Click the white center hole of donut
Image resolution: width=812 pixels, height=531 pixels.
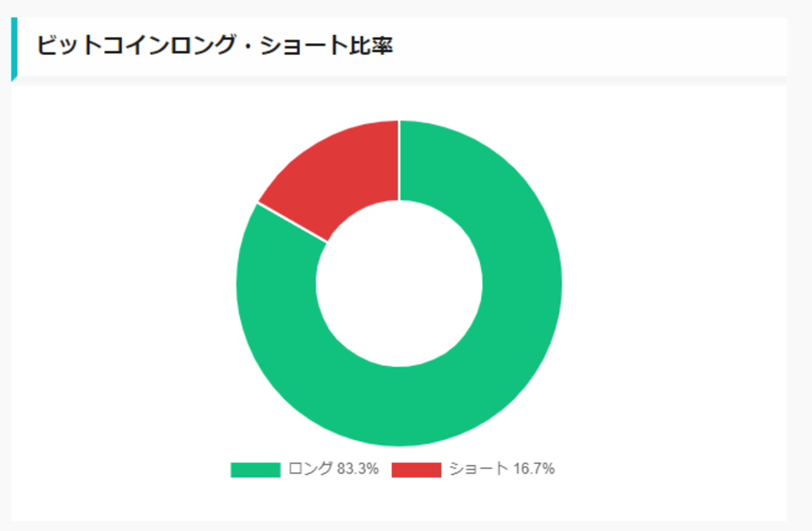(x=399, y=283)
